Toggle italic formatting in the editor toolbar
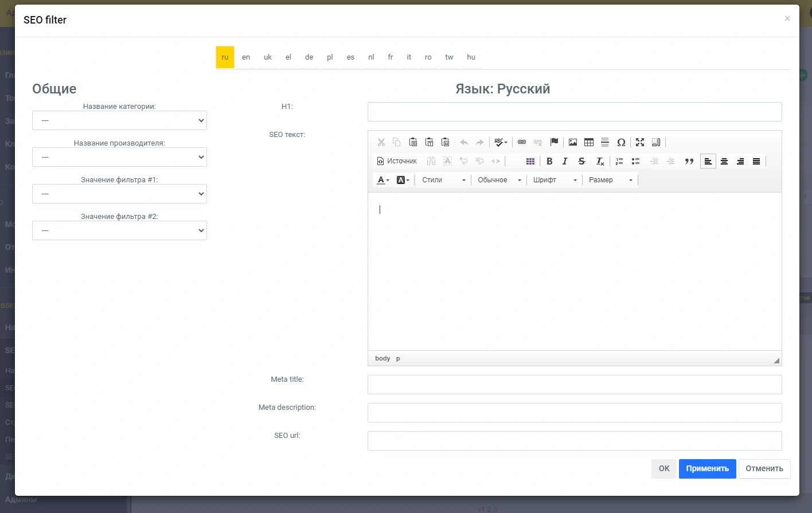Viewport: 812px width, 513px height. [x=565, y=161]
